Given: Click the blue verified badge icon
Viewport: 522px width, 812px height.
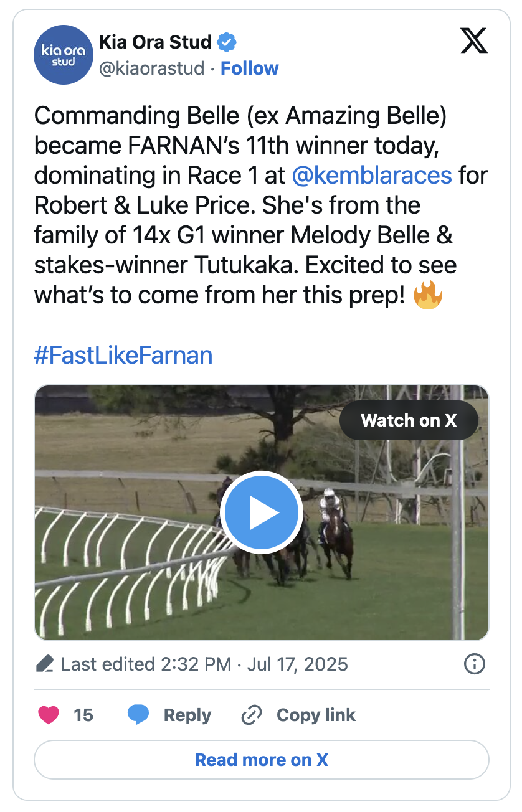Looking at the screenshot, I should click(x=226, y=43).
